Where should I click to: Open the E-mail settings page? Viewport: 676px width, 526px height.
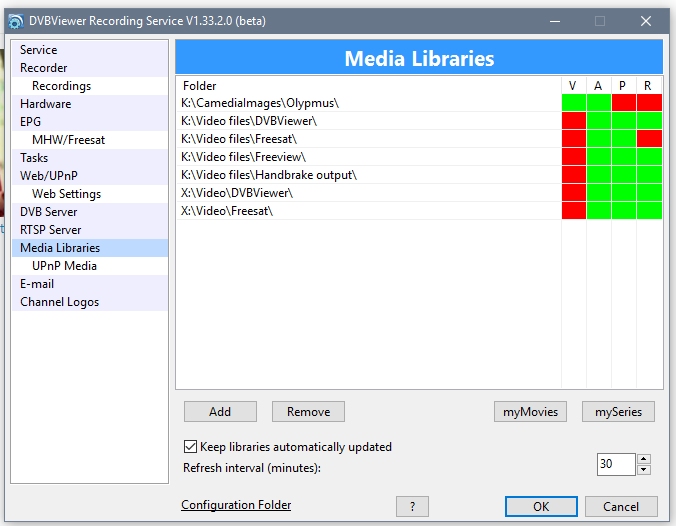(90, 284)
